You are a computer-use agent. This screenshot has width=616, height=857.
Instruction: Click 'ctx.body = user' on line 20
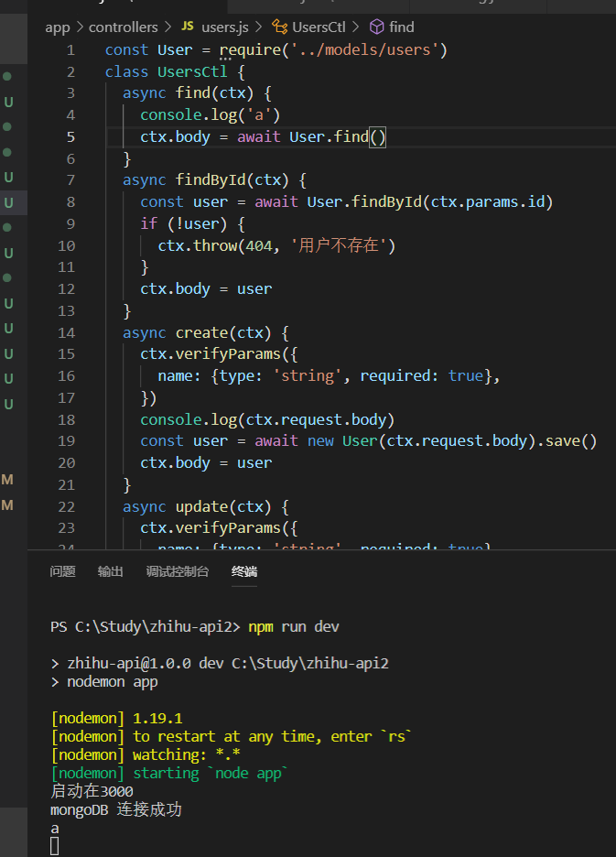206,463
